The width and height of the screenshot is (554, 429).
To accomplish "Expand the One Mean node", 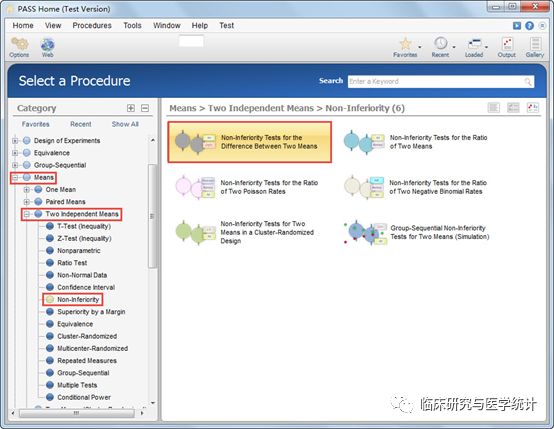I will 26,190.
